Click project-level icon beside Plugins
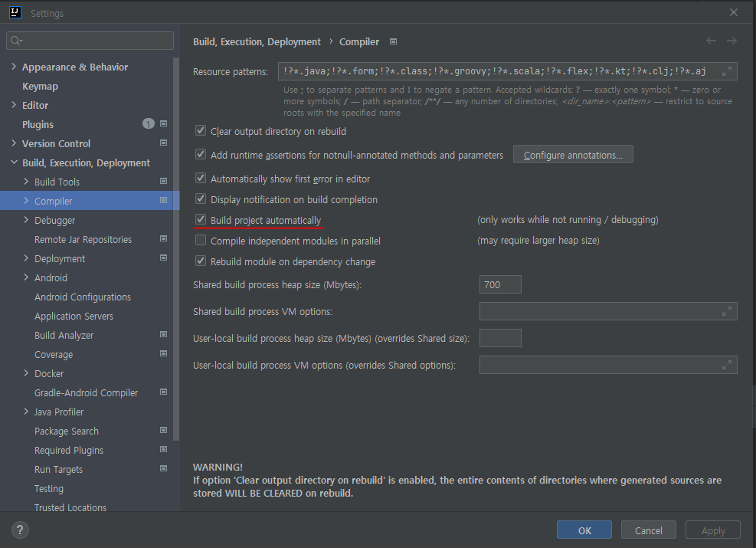This screenshot has width=756, height=548. [x=163, y=124]
